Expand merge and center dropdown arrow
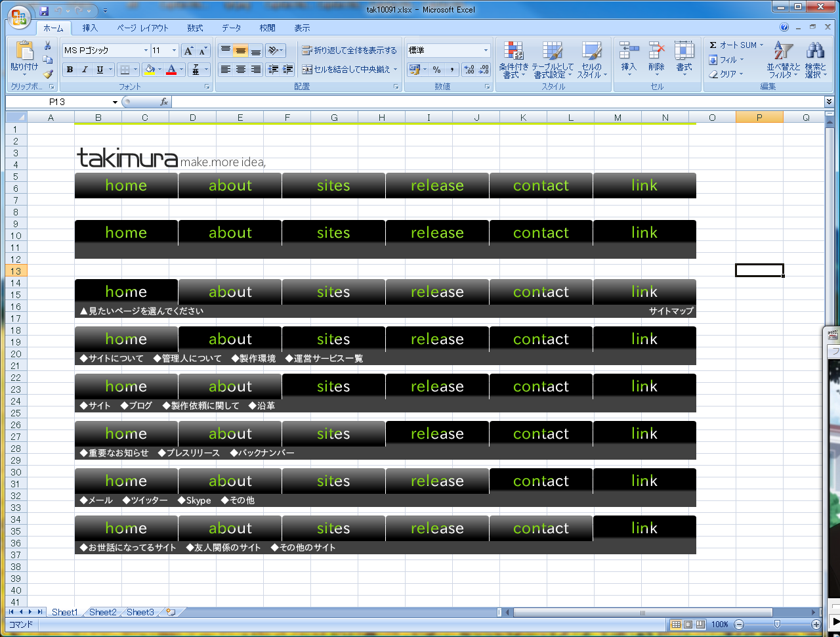The width and height of the screenshot is (840, 637). pos(396,70)
